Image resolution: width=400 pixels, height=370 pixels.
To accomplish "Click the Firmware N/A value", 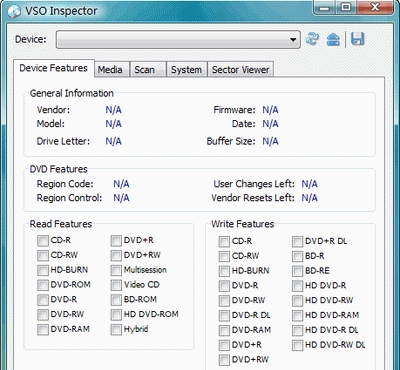I will (270, 110).
